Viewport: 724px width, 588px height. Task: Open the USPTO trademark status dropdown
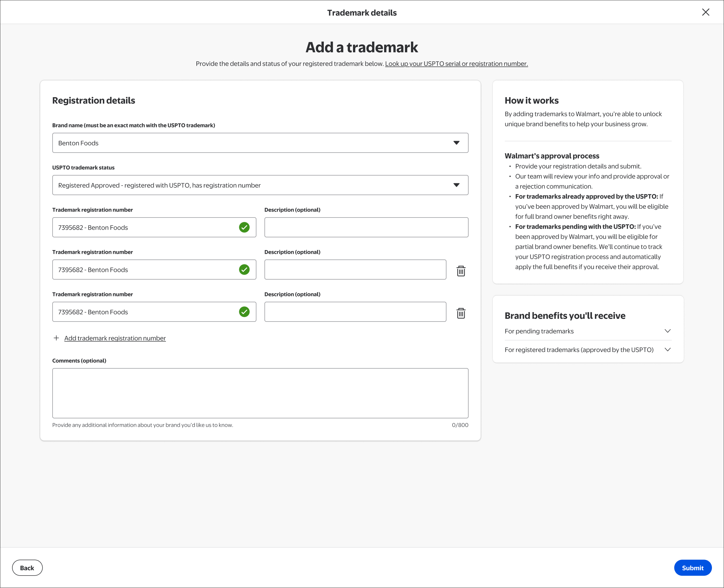click(260, 185)
